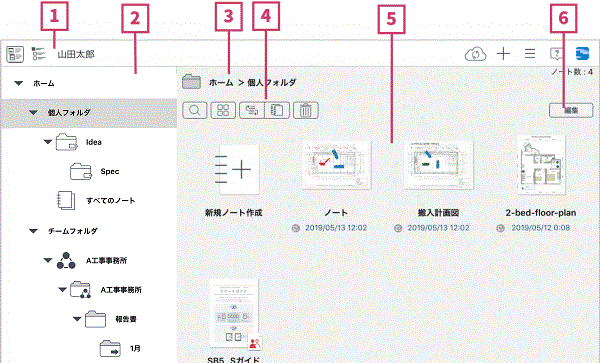Click the すべてのノート notebook icon
Viewport: 600px width, 363px height.
tap(66, 200)
